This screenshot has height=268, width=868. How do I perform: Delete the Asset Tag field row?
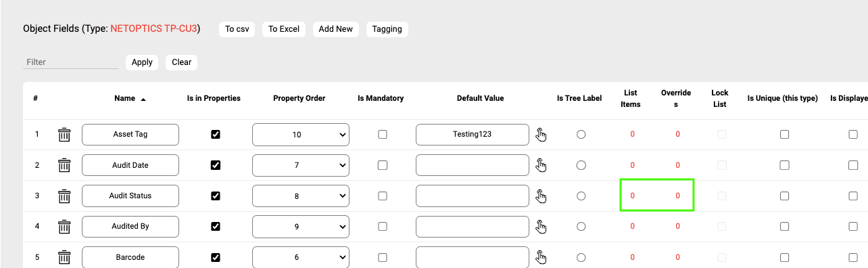64,135
